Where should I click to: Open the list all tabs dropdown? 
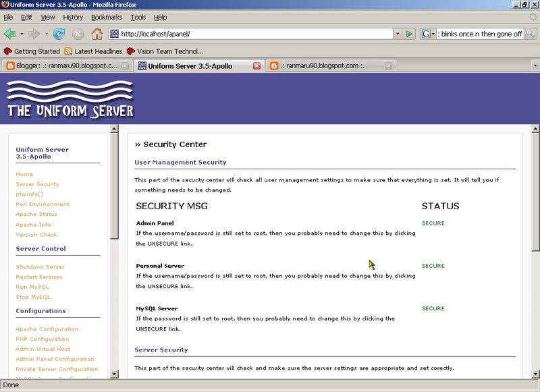tap(535, 65)
